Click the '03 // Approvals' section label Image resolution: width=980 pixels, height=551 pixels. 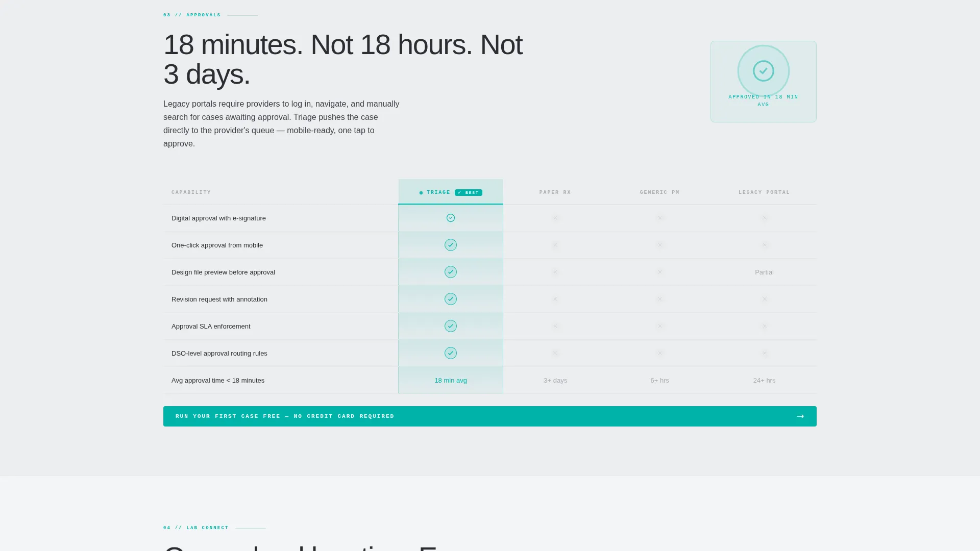(x=192, y=15)
